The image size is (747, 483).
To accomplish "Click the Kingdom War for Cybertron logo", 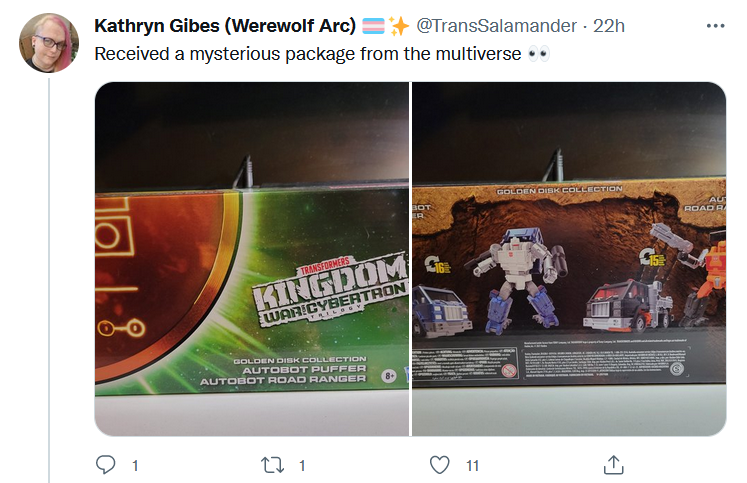I will click(x=331, y=291).
